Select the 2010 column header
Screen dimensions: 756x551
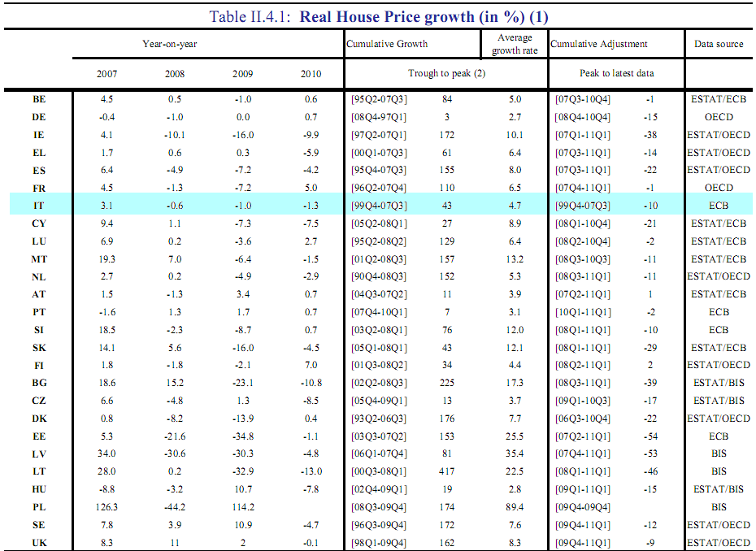(x=311, y=73)
